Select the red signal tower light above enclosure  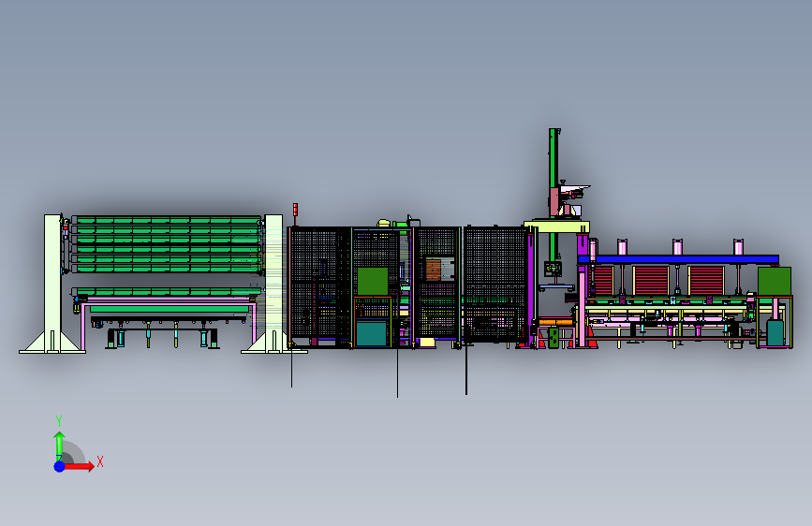(x=295, y=209)
